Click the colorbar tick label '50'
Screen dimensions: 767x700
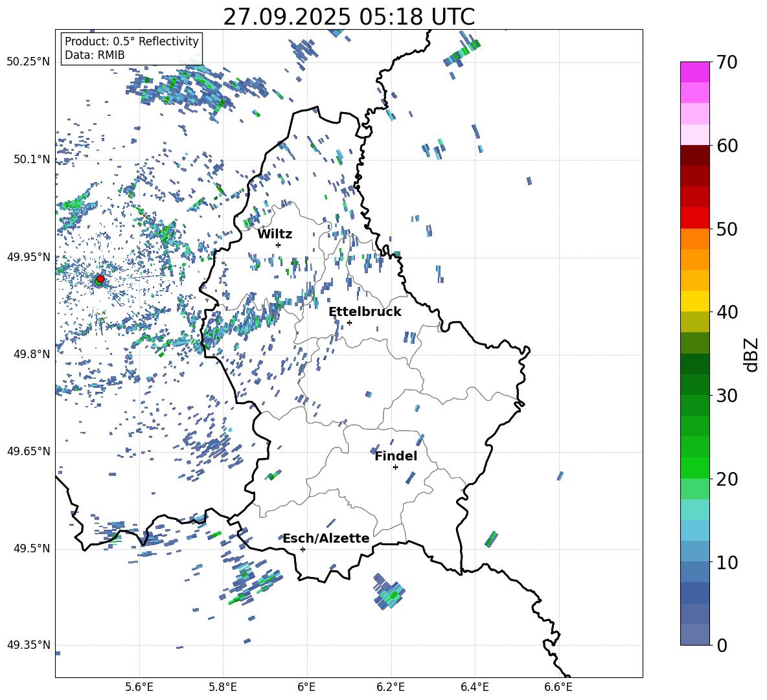(727, 229)
